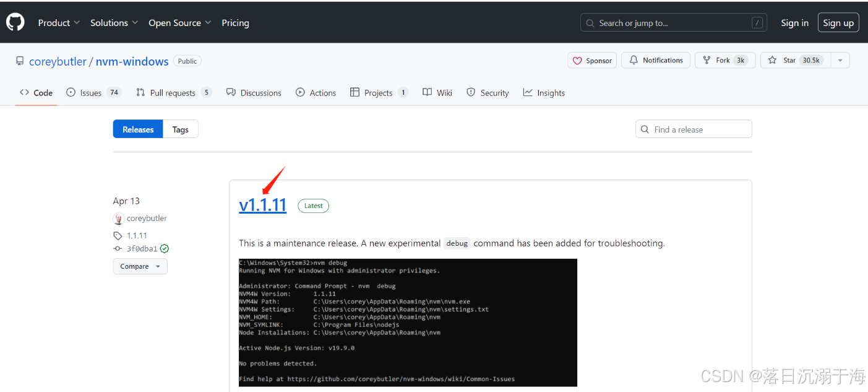Expand the Solutions menu
This screenshot has height=392, width=868.
pos(114,23)
